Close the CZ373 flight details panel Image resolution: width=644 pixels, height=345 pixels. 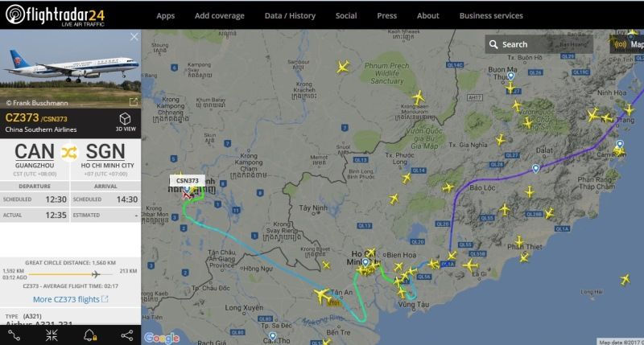coord(134,37)
